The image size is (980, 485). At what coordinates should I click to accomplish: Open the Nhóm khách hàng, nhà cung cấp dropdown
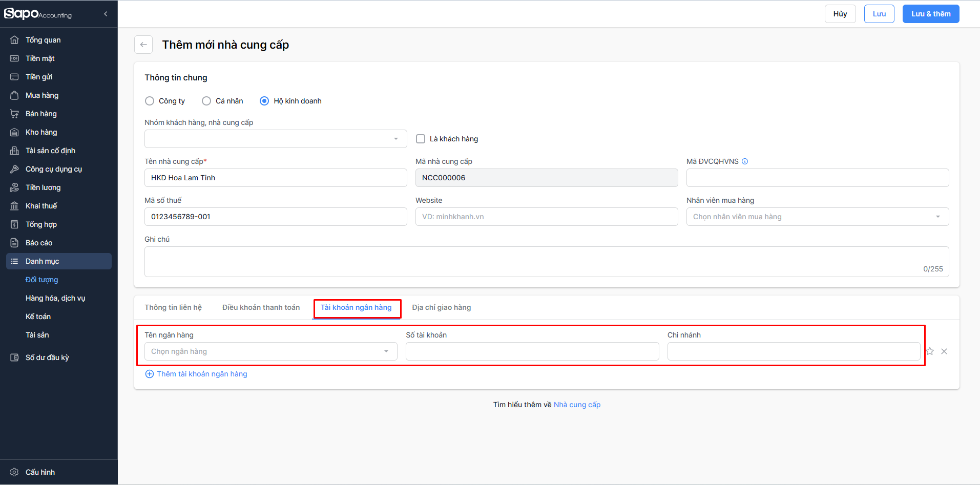pos(275,139)
